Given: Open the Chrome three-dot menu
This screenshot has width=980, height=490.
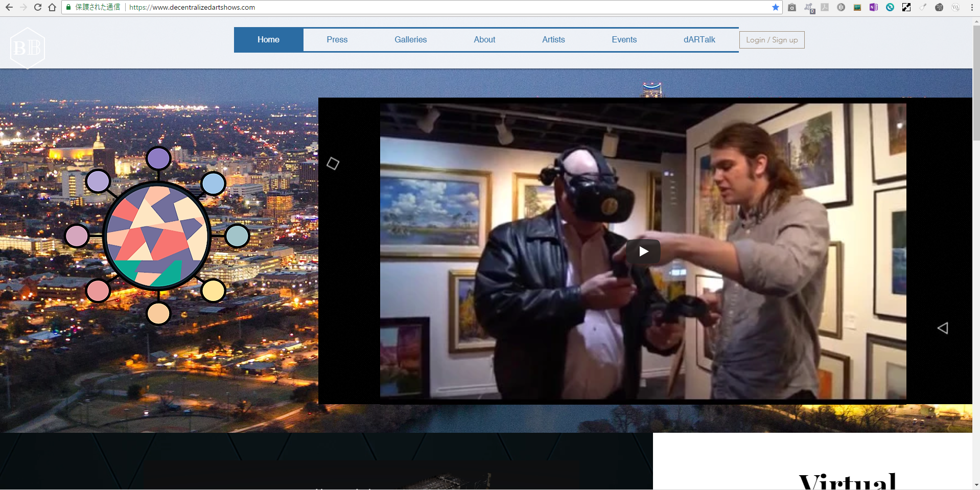Looking at the screenshot, I should tap(971, 7).
